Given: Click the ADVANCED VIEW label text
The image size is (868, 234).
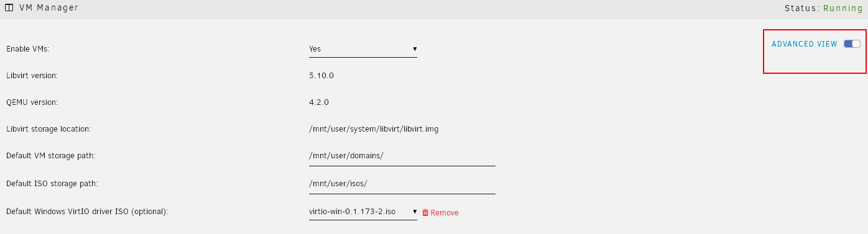Looking at the screenshot, I should point(805,44).
